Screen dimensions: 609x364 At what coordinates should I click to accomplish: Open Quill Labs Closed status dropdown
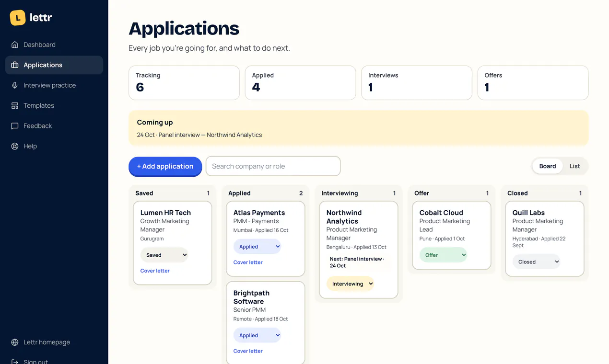coord(536,262)
